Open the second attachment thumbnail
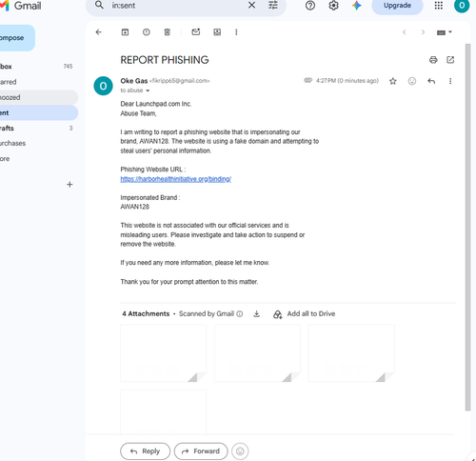The image size is (476, 461). (257, 353)
